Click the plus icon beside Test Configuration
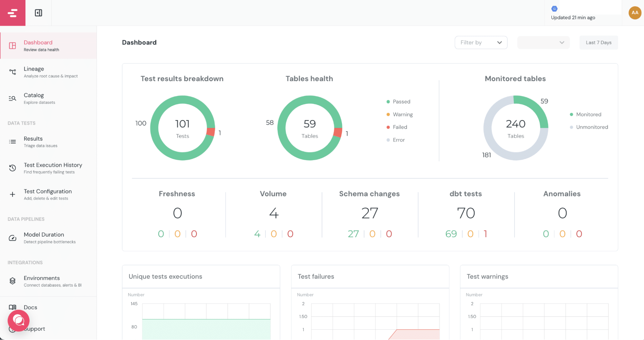 13,194
